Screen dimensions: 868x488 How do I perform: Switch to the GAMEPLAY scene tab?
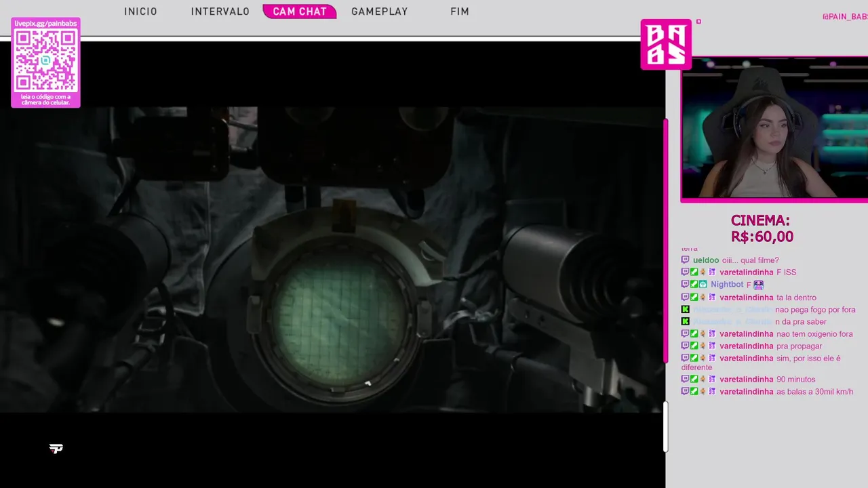[x=380, y=12]
